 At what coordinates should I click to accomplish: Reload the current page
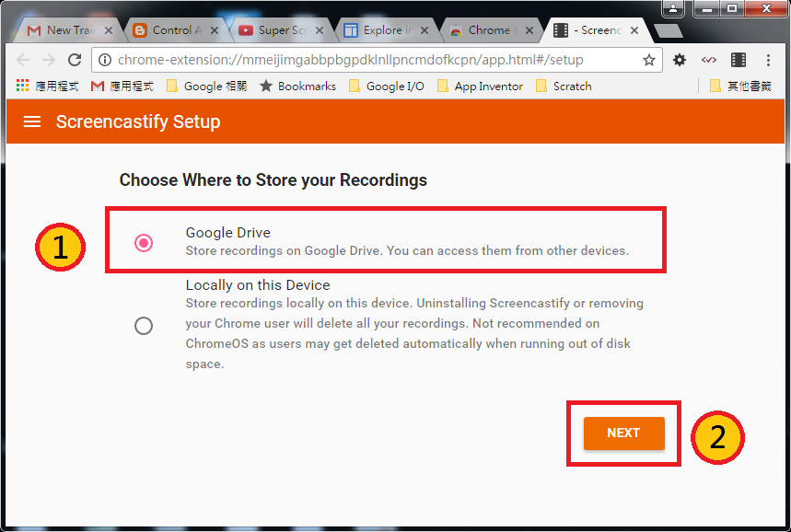[x=75, y=60]
